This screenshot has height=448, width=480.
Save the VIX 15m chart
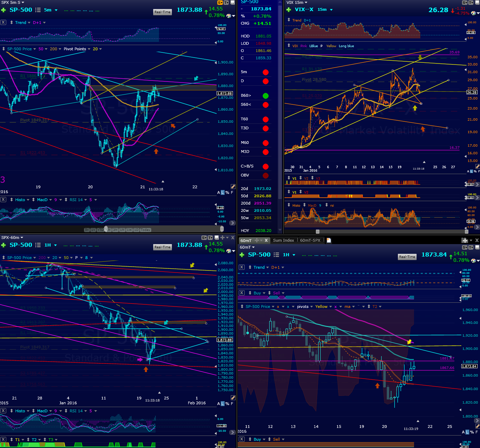477,3
